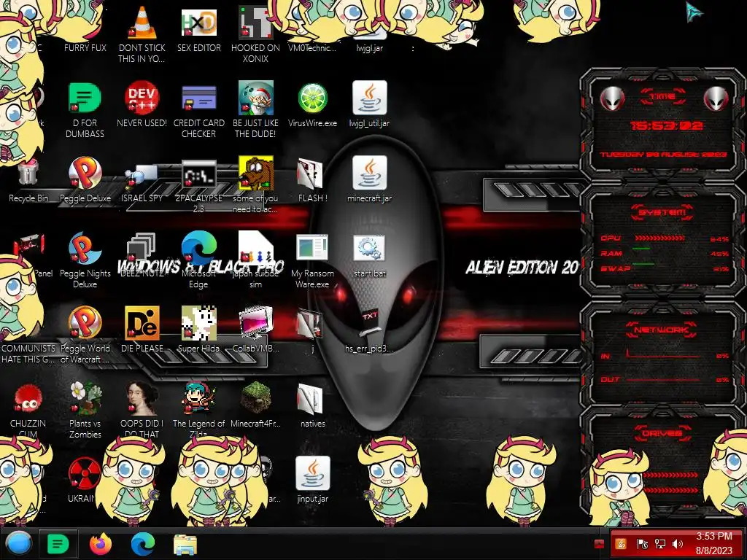Open the ISRAEL SPY network shortcut
This screenshot has height=560, width=747.
[142, 175]
